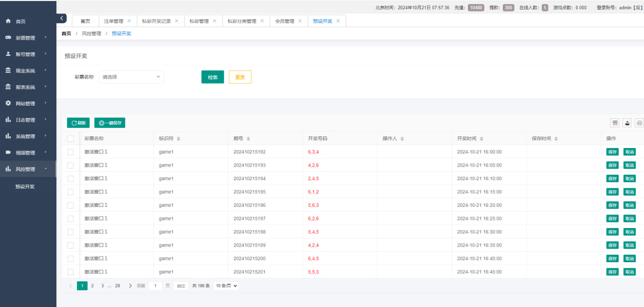Click 保存 for 期号 202410215194
The height and width of the screenshot is (307, 644).
coord(612,179)
